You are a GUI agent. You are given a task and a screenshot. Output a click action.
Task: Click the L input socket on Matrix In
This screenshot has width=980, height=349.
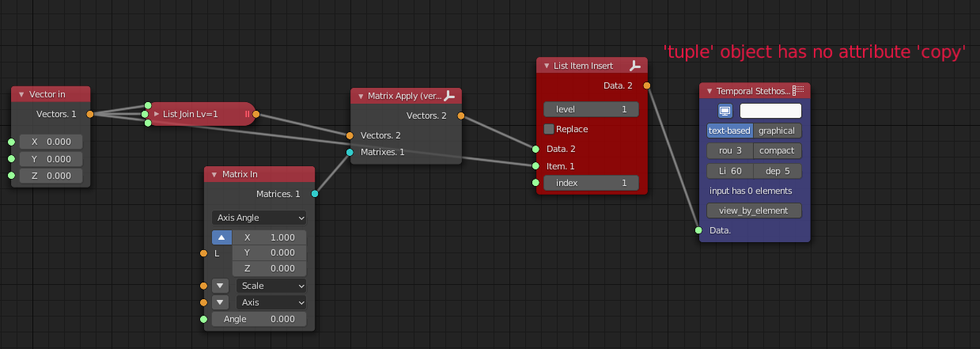(x=203, y=253)
